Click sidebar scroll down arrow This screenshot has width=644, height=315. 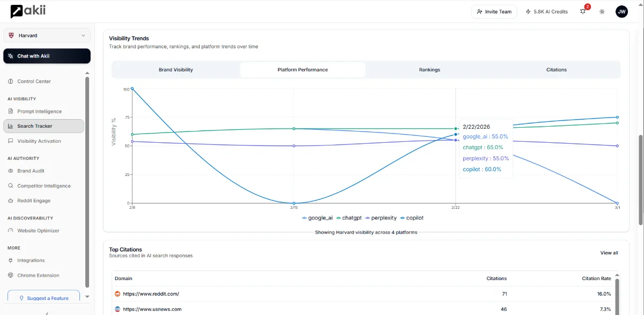point(87,297)
